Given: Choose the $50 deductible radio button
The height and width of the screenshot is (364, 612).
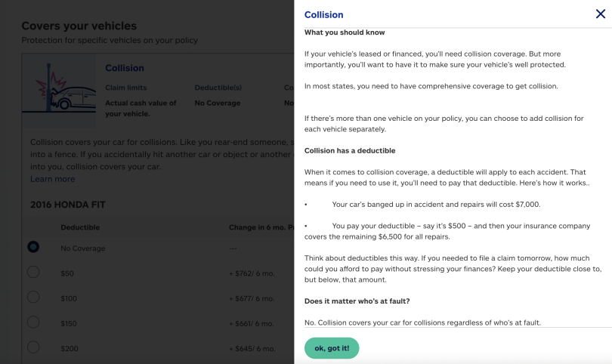Looking at the screenshot, I should [x=33, y=272].
